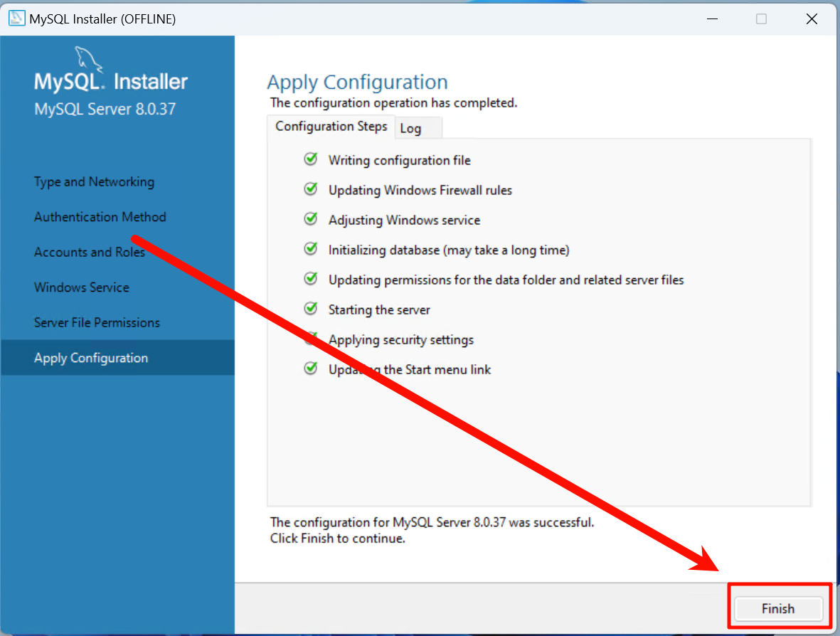Close the MySQL Installer window
840x636 pixels.
click(x=812, y=18)
